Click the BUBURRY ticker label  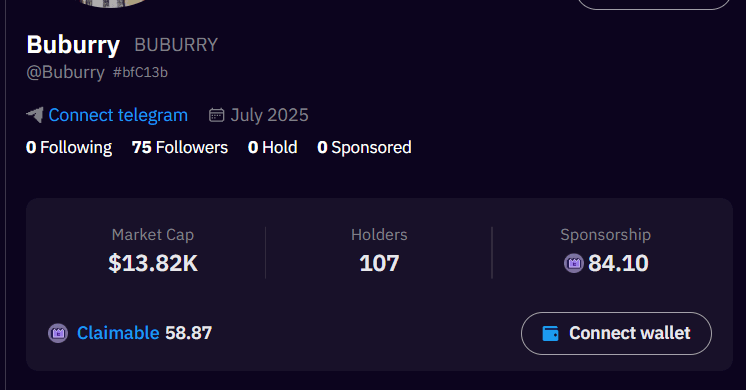tap(176, 45)
